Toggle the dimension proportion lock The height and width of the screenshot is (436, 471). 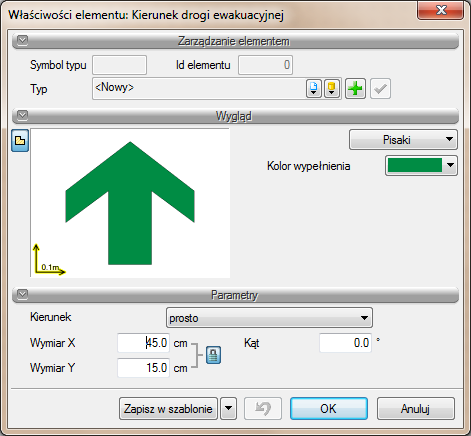coord(213,355)
